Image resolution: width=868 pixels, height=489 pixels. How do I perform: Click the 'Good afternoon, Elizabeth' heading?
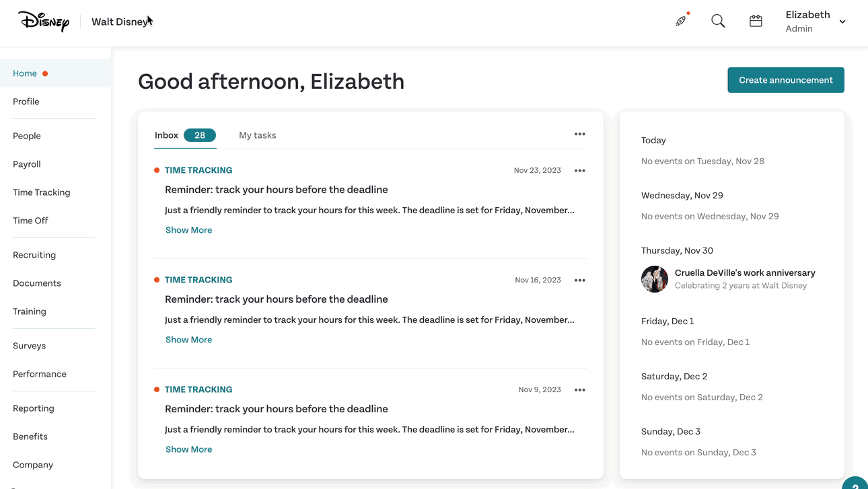click(271, 81)
